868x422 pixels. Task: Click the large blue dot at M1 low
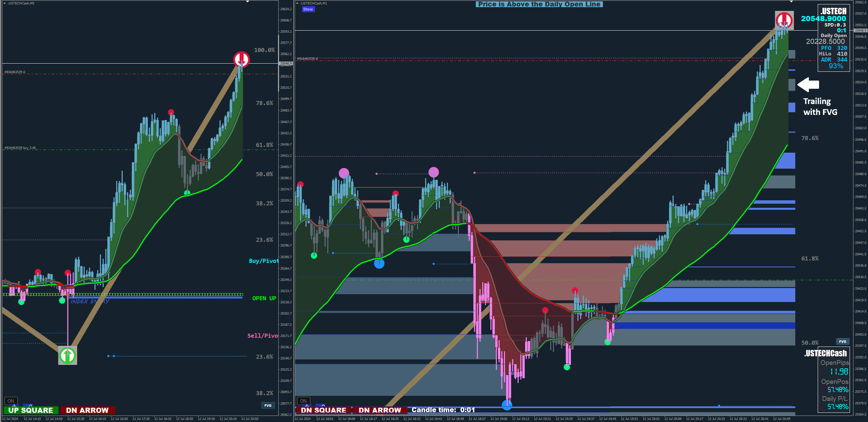point(507,405)
